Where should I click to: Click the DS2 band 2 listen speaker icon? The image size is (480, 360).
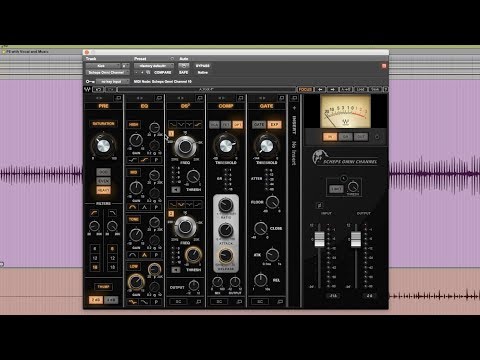176,270
